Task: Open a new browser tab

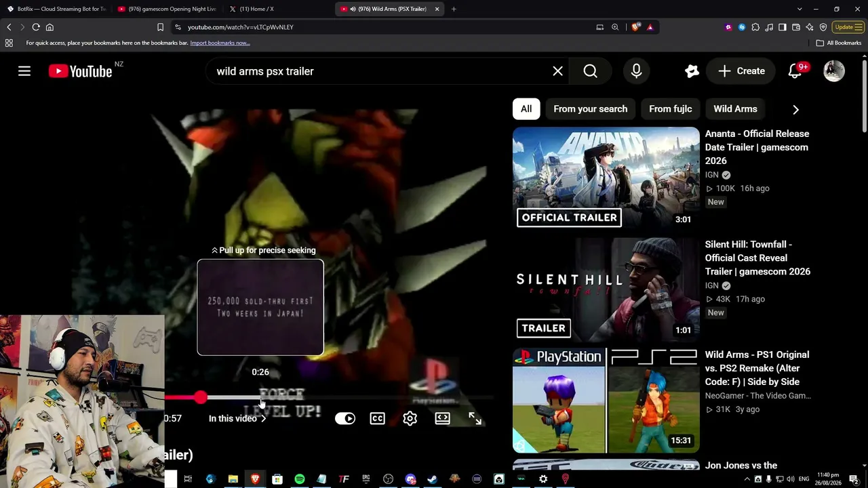Action: click(454, 9)
